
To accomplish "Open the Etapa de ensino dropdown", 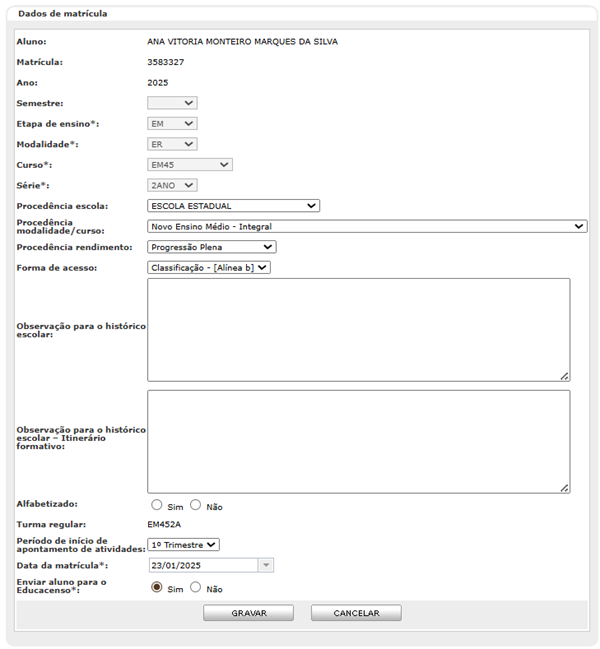I will 172,124.
